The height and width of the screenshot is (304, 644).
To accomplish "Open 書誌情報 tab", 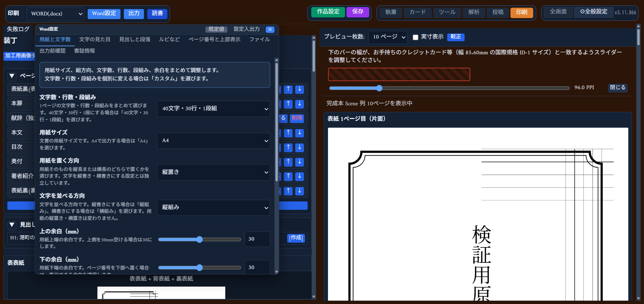I will tap(84, 51).
